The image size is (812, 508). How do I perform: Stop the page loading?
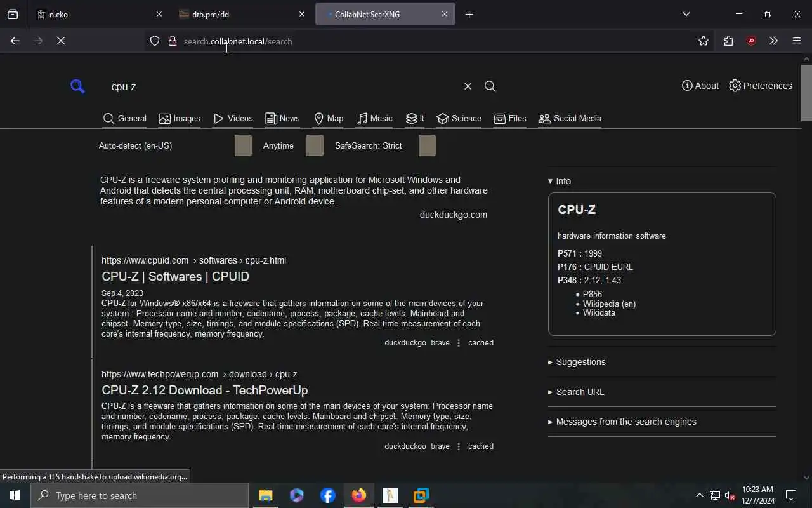(x=61, y=41)
